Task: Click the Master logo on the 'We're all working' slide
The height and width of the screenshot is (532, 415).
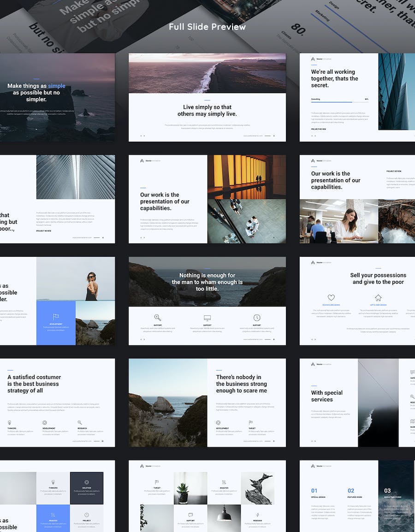Action: coord(313,59)
